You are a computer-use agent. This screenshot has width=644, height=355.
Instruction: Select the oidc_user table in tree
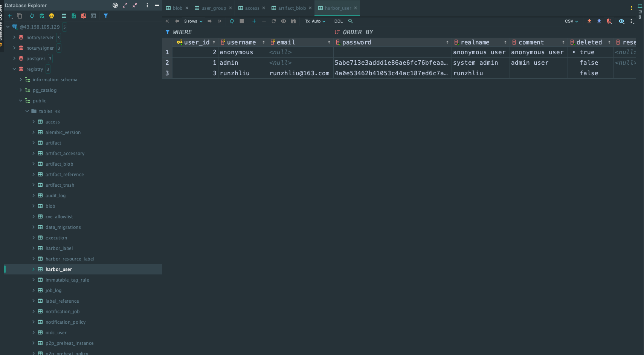pyautogui.click(x=56, y=332)
